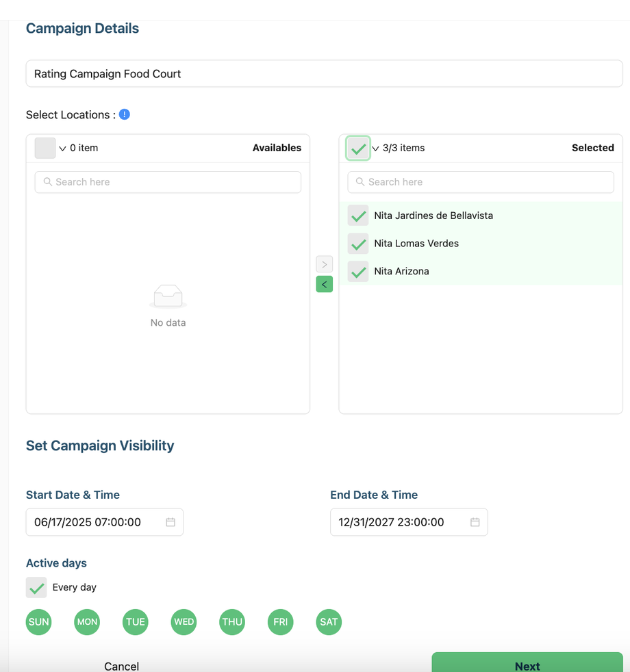
Task: Click the move-right arrow transfer button
Action: 324,264
